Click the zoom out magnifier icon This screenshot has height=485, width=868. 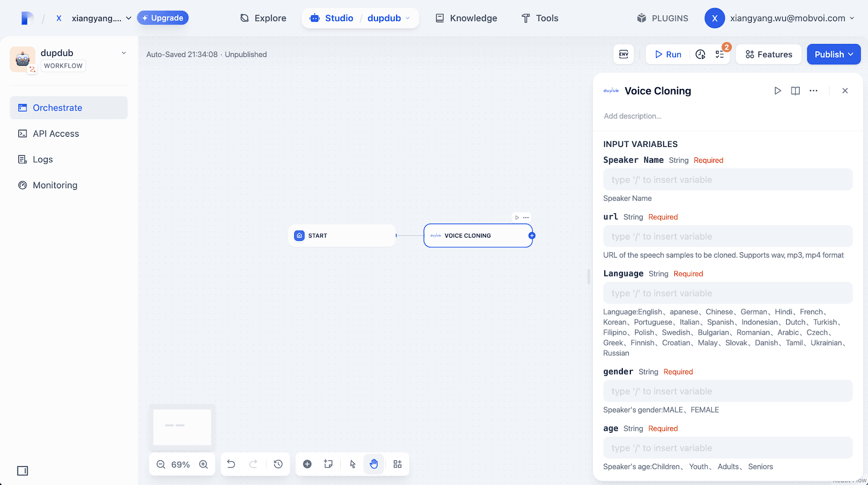pos(161,464)
